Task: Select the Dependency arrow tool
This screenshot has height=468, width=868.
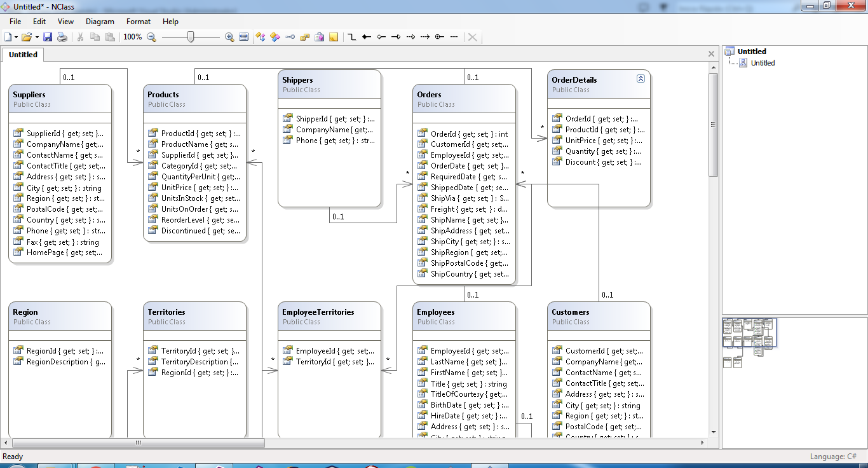Action: 425,37
